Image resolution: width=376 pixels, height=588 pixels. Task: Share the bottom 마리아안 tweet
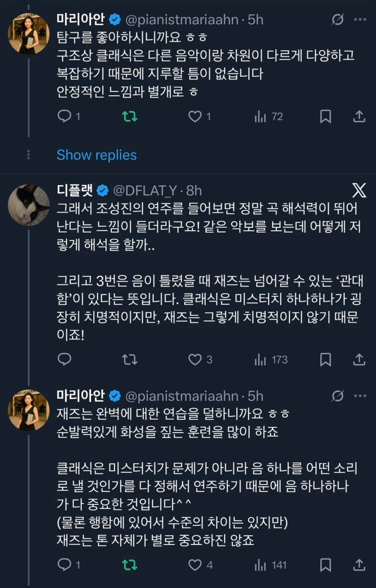359,565
